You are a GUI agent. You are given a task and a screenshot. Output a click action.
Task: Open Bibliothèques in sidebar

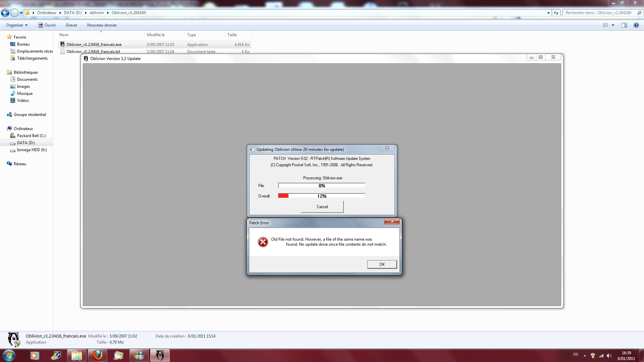pos(26,72)
